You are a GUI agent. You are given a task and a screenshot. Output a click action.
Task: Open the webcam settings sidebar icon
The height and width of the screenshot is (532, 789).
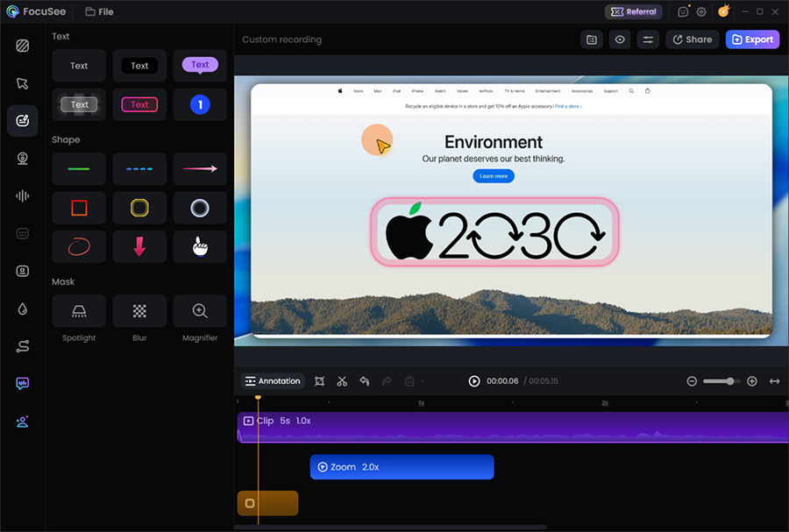point(23,159)
